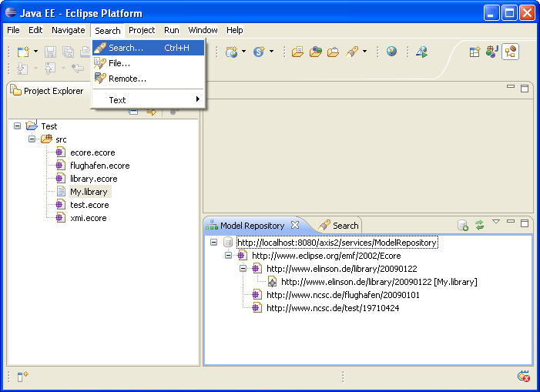540x392 pixels.
Task: Click the Search flashlight toolbar icon
Action: pyautogui.click(x=352, y=52)
